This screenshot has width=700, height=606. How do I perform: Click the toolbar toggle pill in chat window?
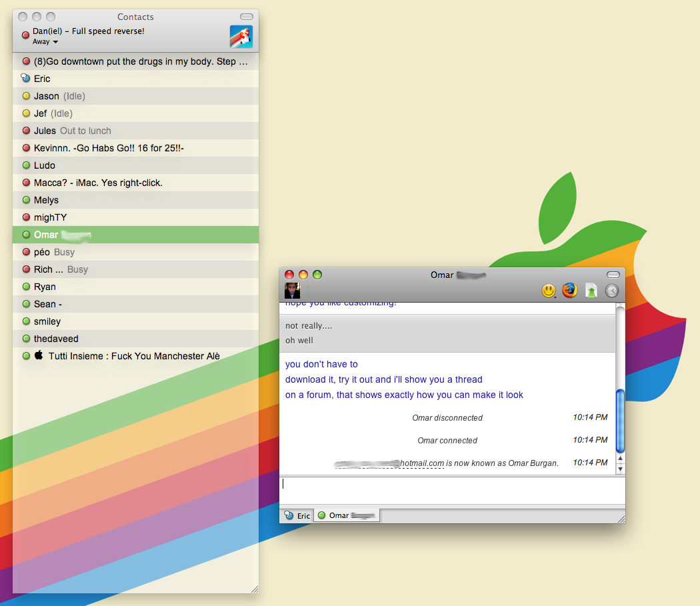click(x=613, y=274)
